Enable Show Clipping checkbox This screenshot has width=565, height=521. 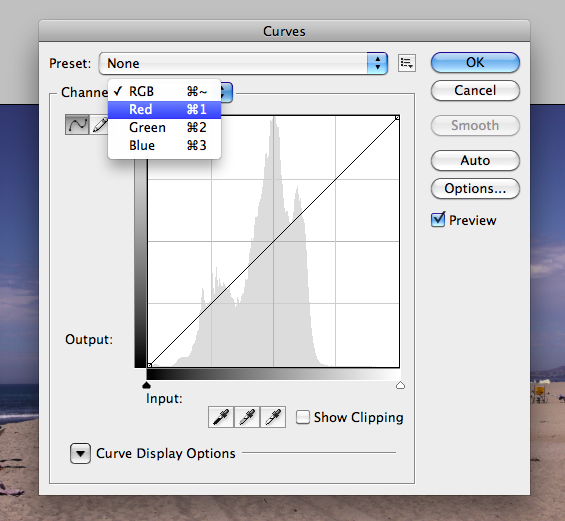[303, 417]
